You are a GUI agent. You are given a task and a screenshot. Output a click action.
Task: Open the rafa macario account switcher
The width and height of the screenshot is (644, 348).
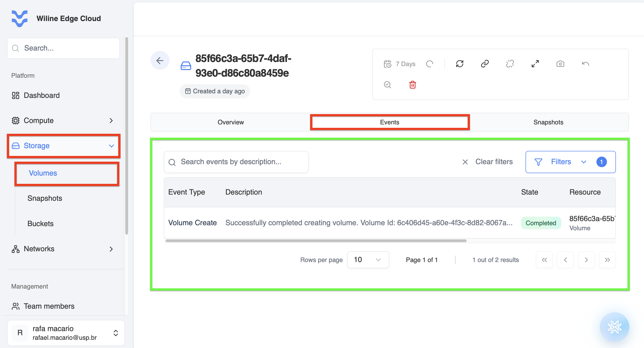tap(66, 333)
